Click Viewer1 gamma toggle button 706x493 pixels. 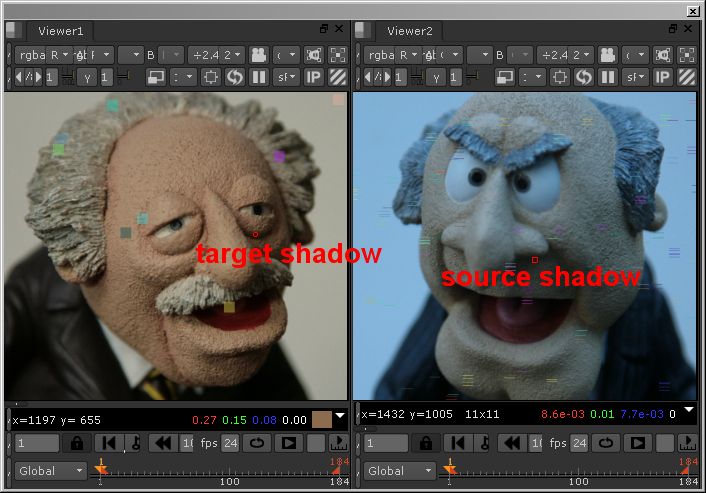pyautogui.click(x=87, y=77)
